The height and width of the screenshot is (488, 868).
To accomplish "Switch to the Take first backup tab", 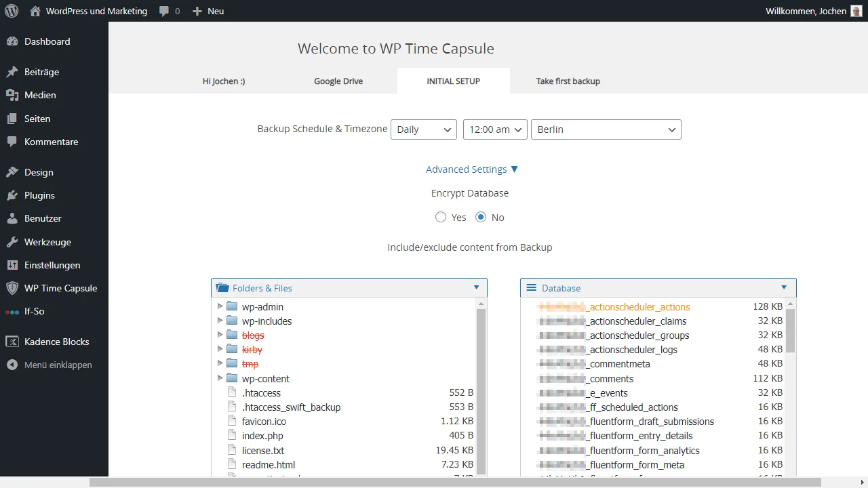I will (x=568, y=81).
